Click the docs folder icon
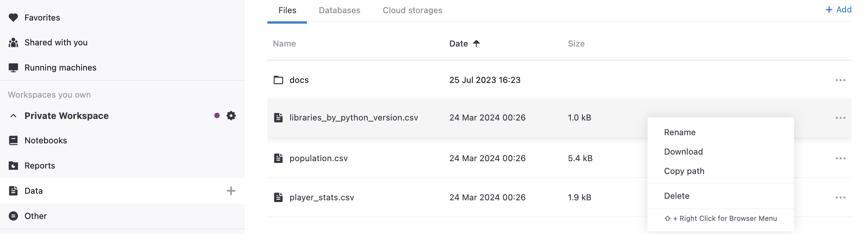Viewport: 868px width, 234px height. [x=278, y=80]
